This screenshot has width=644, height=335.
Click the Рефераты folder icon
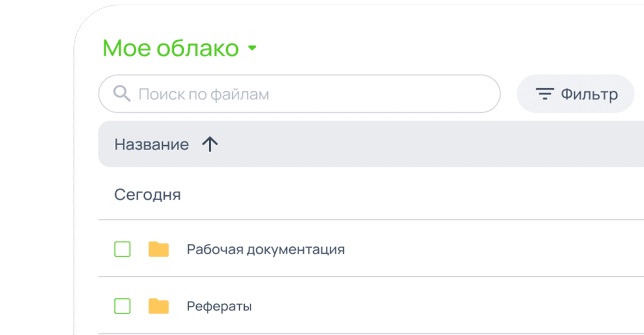click(x=159, y=306)
